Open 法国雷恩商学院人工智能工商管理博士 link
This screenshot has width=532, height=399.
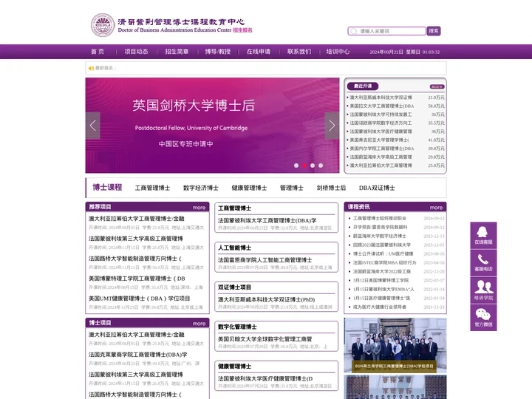click(265, 260)
